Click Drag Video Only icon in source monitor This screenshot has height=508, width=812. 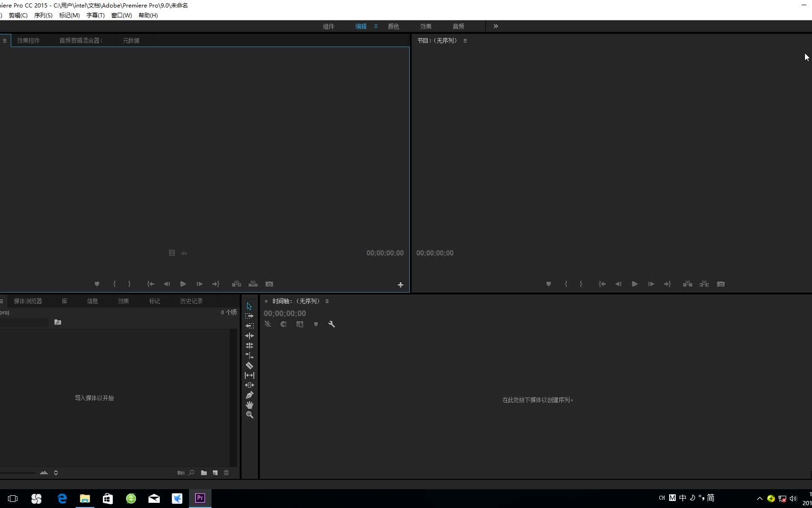coord(172,253)
